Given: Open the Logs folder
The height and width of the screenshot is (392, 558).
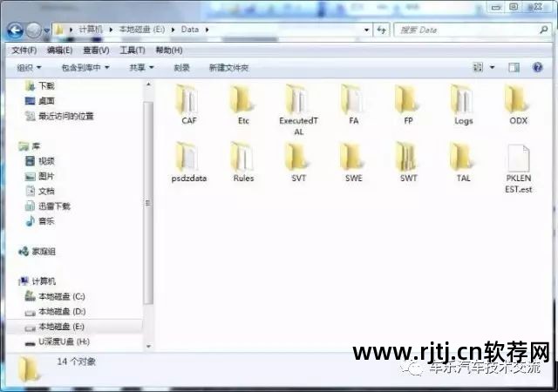Looking at the screenshot, I should point(463,105).
